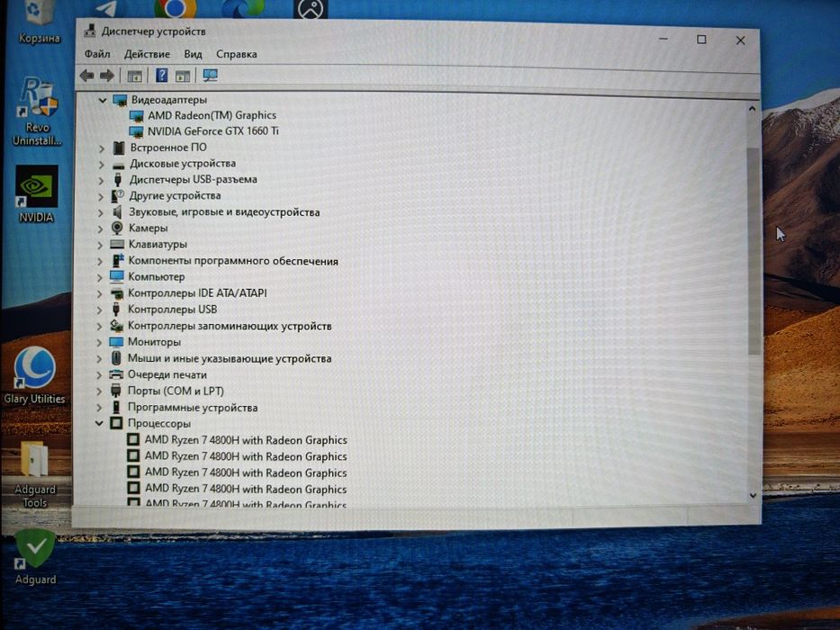
Task: Expand the Программные устройства node
Action: (x=99, y=408)
